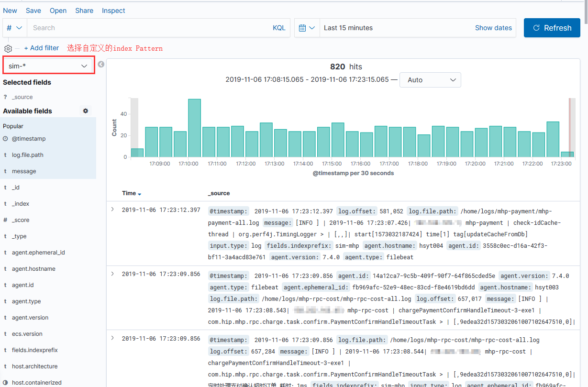Click the tallest histogram bar near 17:10:00

194,127
